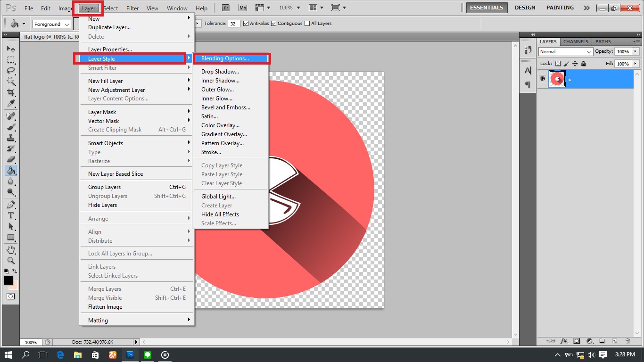Select the Blur tool
Viewport: 644px width, 362px height.
(11, 181)
